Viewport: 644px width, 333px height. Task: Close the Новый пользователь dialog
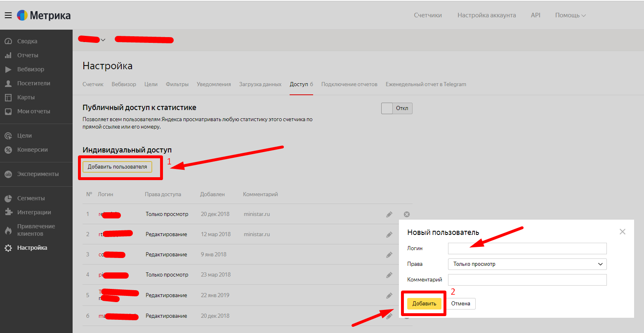point(623,232)
